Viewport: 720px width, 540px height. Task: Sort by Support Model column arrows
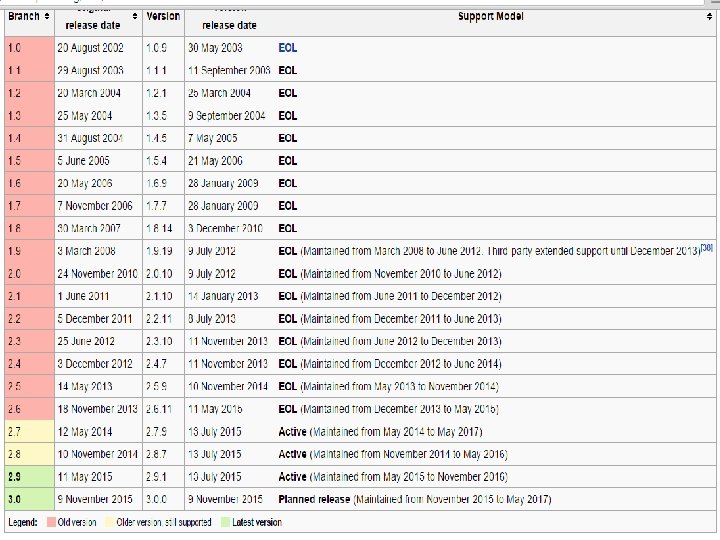709,17
